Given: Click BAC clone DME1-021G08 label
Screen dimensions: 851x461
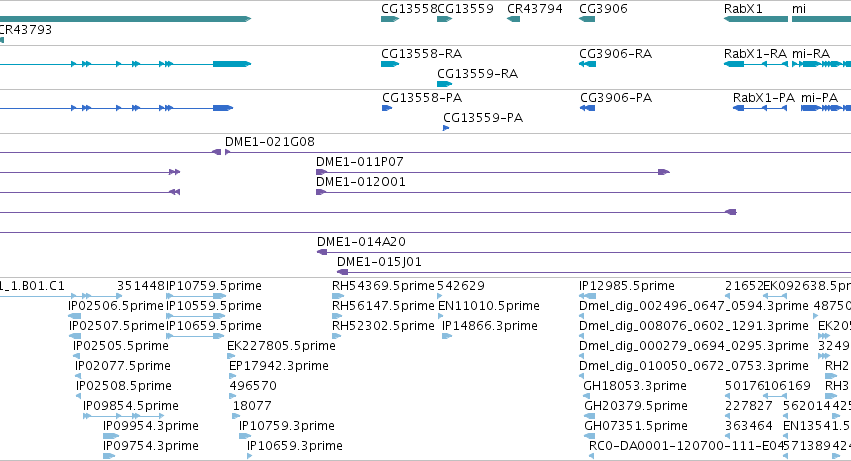Looking at the screenshot, I should coord(270,142).
